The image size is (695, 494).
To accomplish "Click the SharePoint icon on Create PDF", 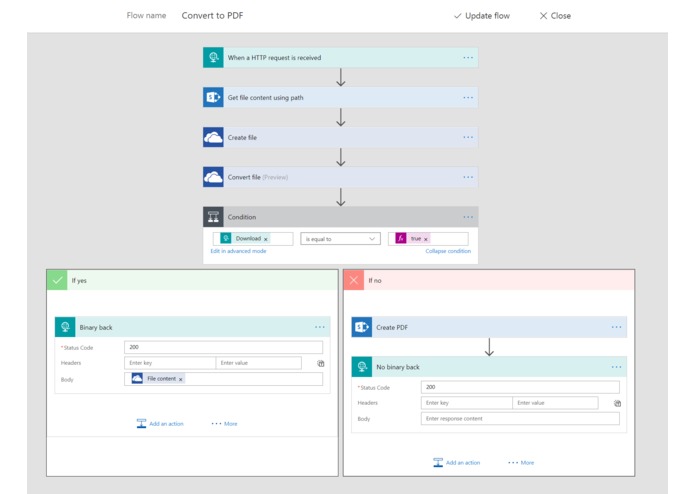I will point(362,327).
